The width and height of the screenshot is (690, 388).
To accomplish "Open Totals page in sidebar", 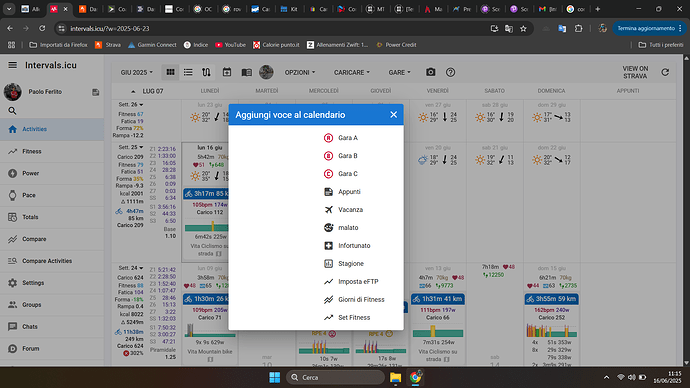I will [52, 217].
